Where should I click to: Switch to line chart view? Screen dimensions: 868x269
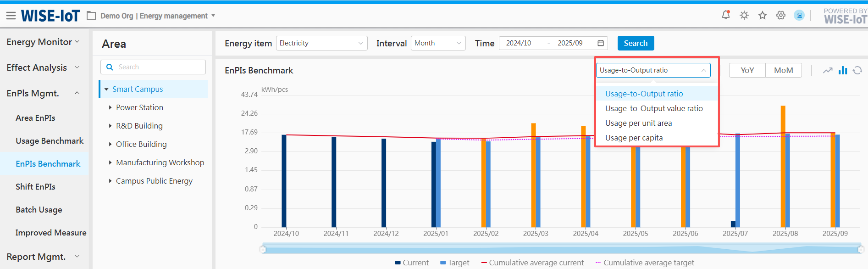827,71
